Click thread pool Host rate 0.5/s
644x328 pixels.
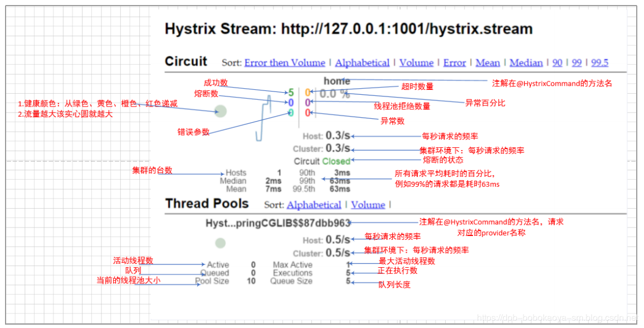pos(338,240)
